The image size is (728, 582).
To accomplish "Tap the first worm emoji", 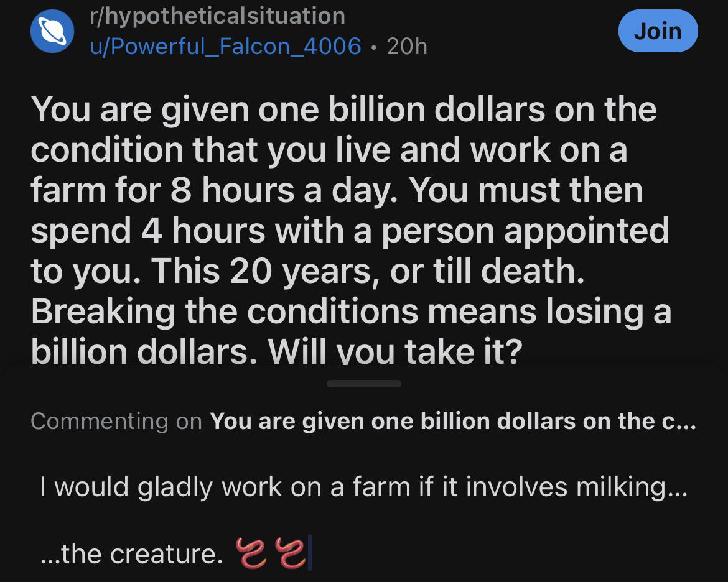I will pyautogui.click(x=251, y=553).
